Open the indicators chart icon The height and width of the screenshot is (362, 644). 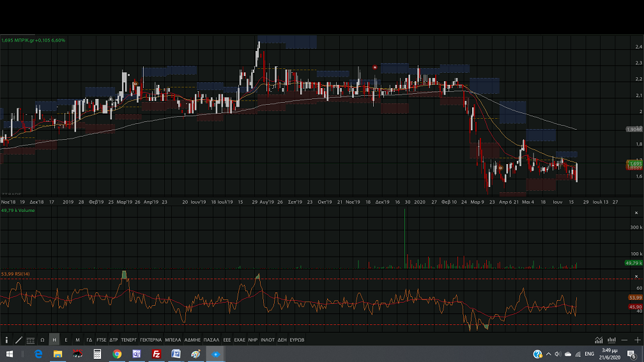point(599,340)
